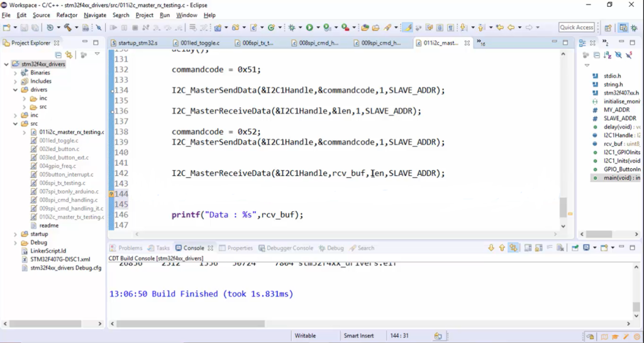This screenshot has height=343, width=644.
Task: Open the Navigate menu
Action: tap(95, 15)
